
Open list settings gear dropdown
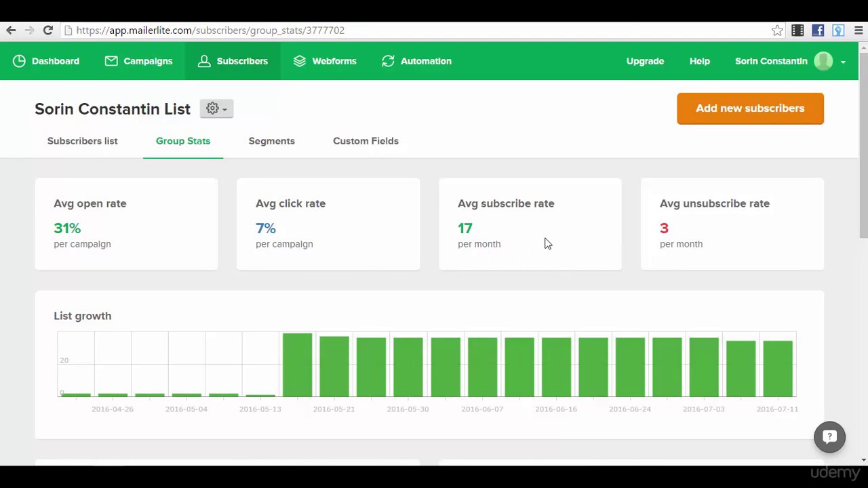[216, 108]
